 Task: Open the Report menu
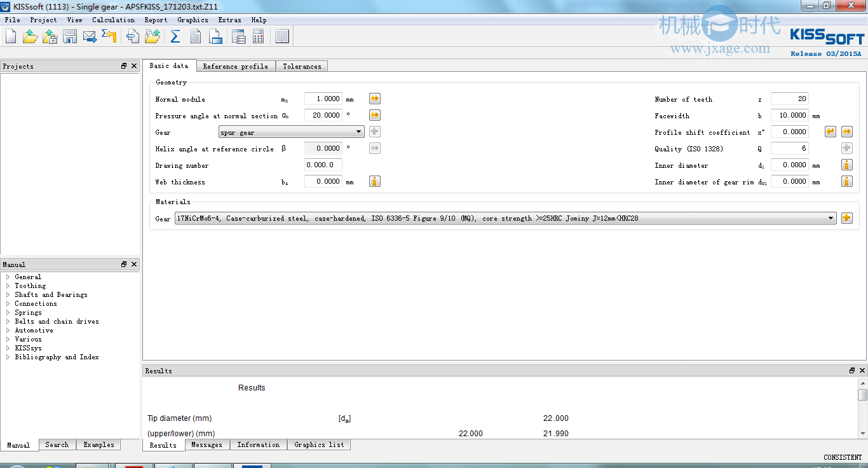[156, 20]
